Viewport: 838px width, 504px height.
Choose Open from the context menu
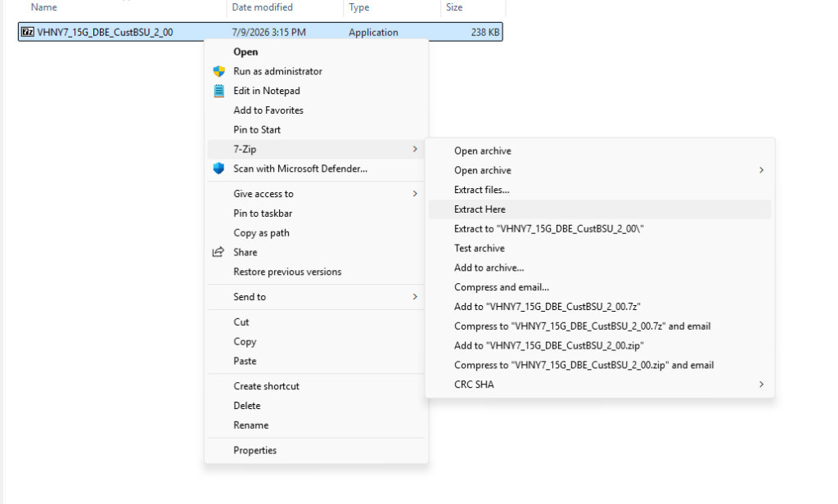click(317, 52)
